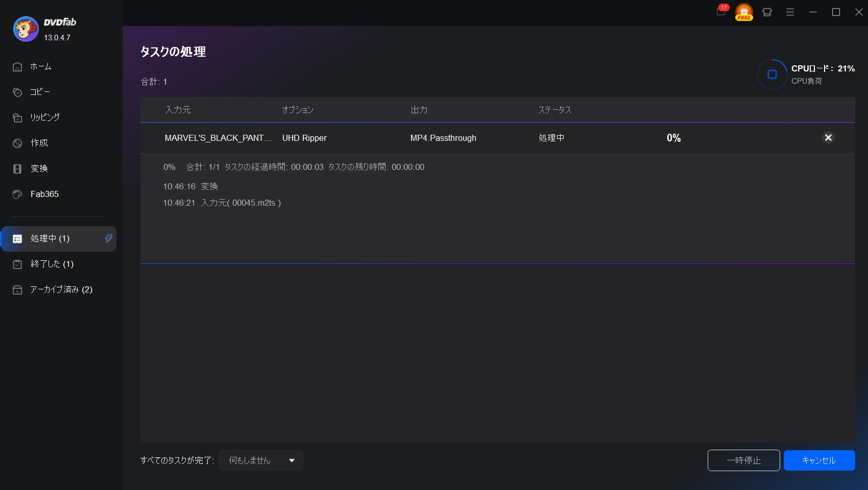Maximize the DVDFab window
Screen dimensions: 868x490
836,12
